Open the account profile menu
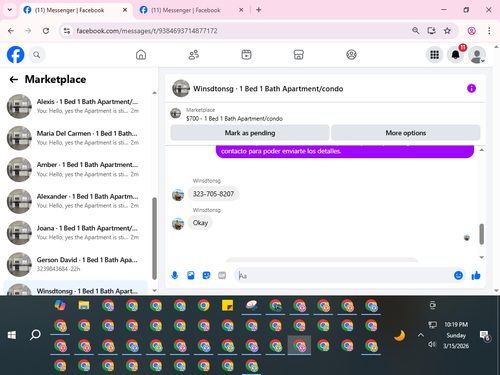This screenshot has height=375, width=500. (x=477, y=55)
